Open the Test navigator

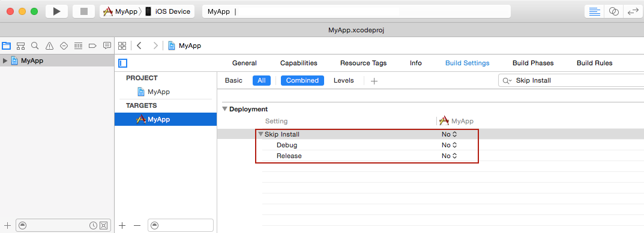pos(64,46)
